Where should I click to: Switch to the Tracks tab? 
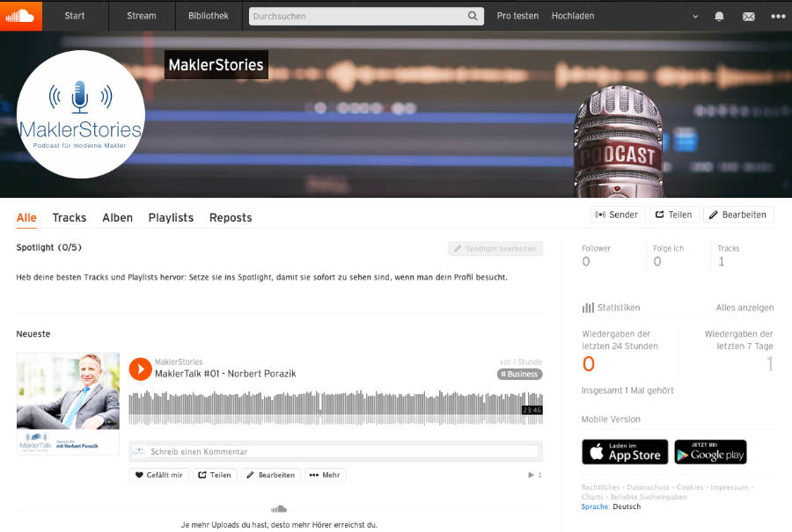70,217
